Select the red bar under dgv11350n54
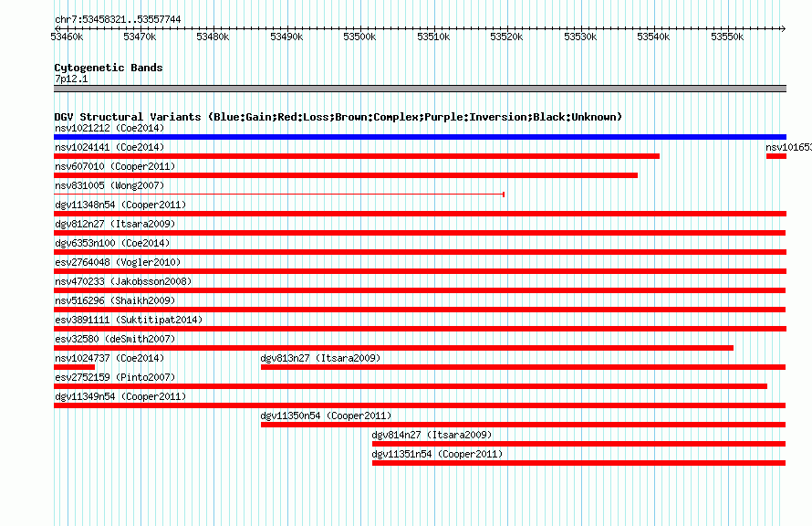This screenshot has height=526, width=812. [x=523, y=425]
